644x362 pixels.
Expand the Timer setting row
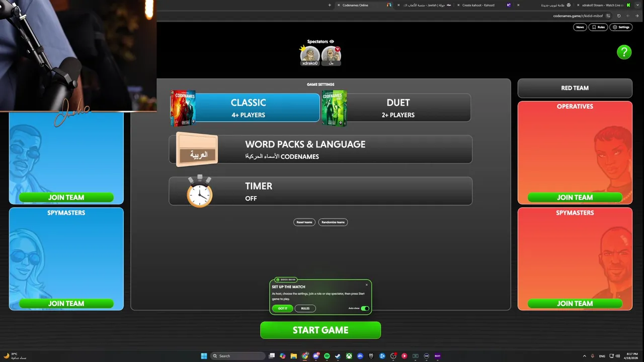click(x=320, y=191)
